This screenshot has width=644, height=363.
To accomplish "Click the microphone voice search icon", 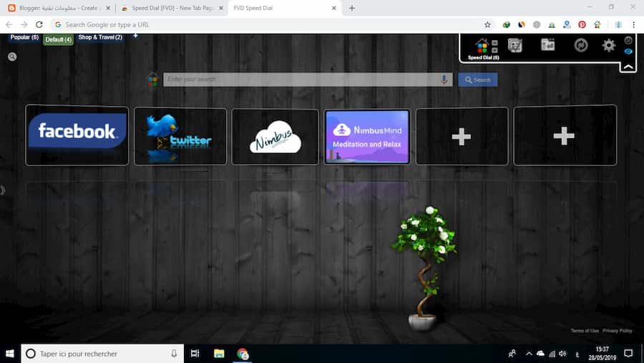I will click(x=444, y=79).
